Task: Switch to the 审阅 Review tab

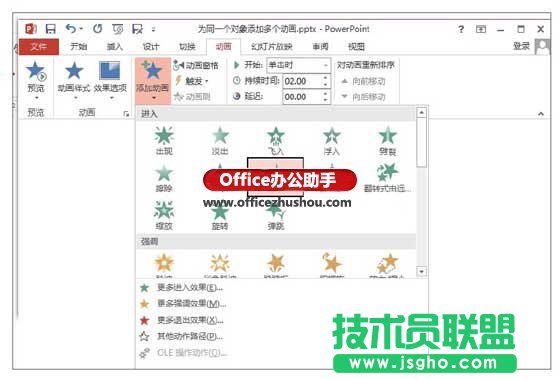Action: coord(320,46)
